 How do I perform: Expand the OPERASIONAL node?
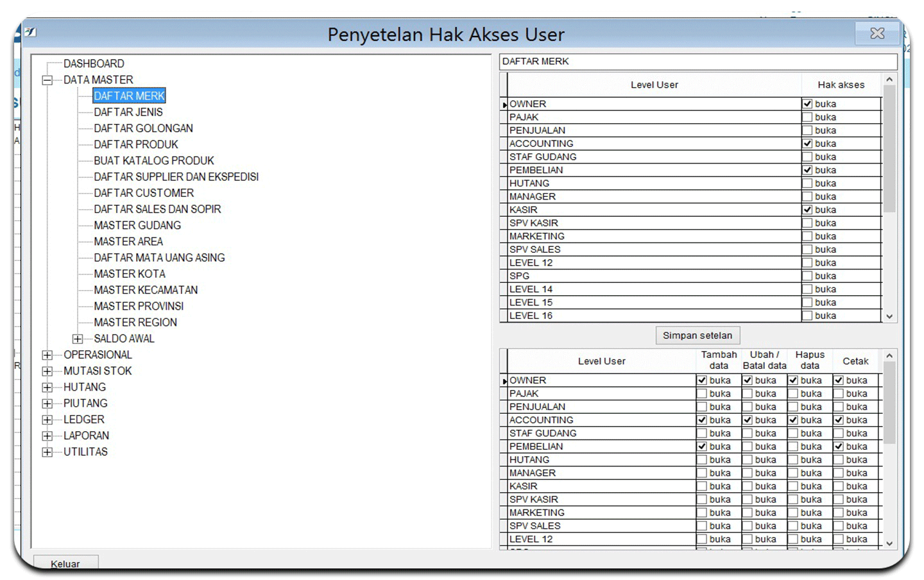pos(47,355)
